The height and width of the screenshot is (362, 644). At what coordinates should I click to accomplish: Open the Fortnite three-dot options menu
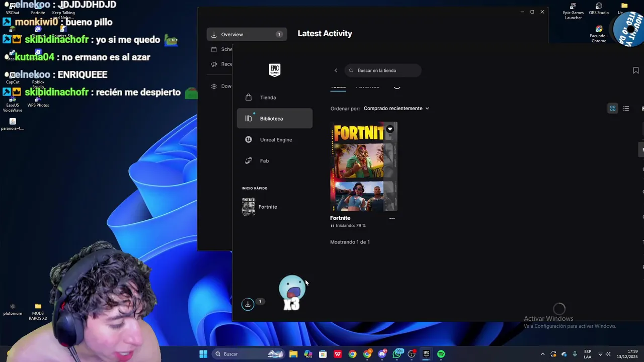click(392, 218)
